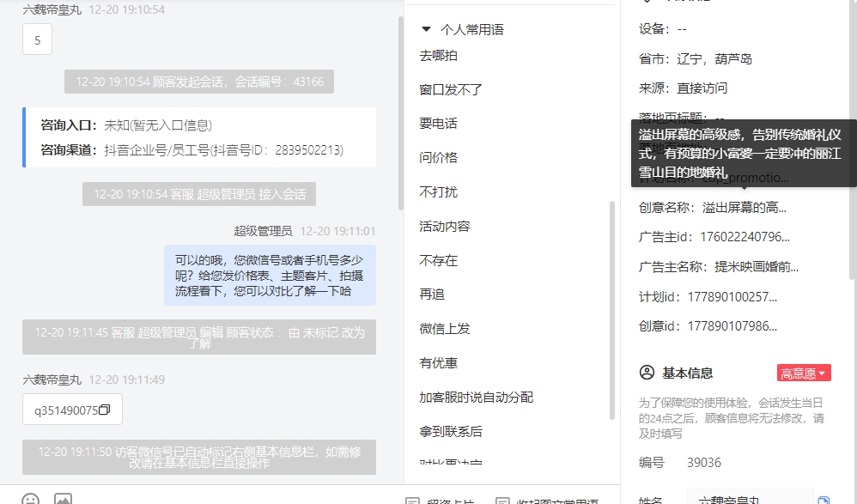
Task: Click the 访客微信号已自动标记 system notice
Action: [199, 457]
